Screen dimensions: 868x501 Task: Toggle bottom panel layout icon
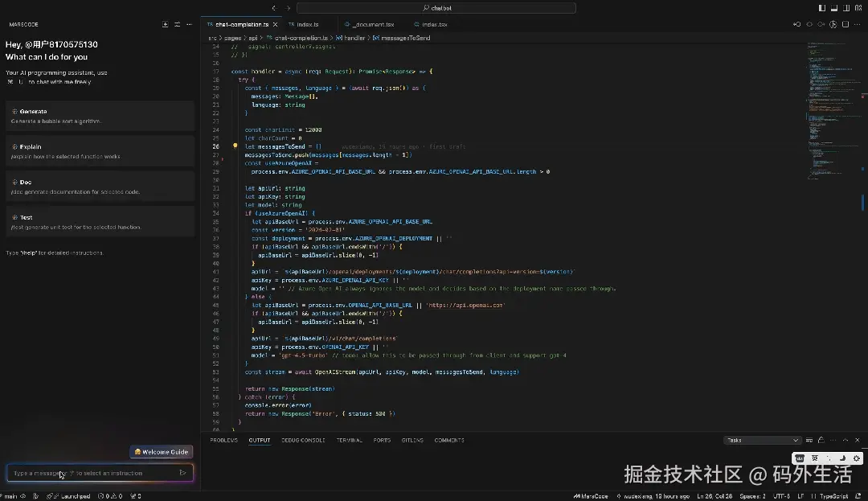click(834, 8)
